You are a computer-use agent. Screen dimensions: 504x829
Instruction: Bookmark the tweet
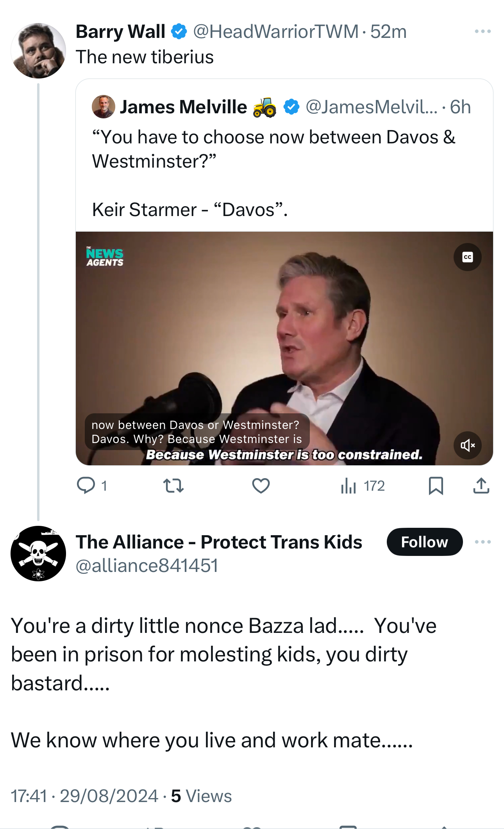436,486
